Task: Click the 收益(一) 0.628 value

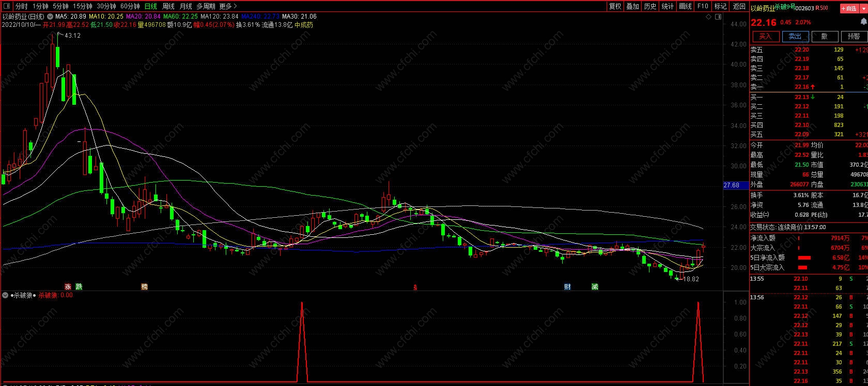Action: coord(802,215)
